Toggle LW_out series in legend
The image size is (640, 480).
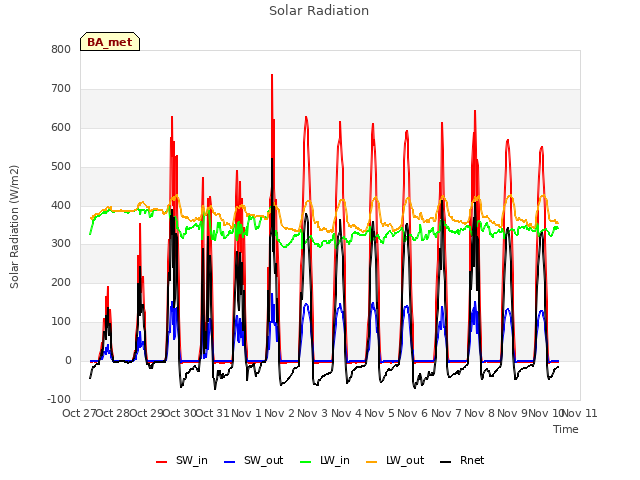pos(395,460)
